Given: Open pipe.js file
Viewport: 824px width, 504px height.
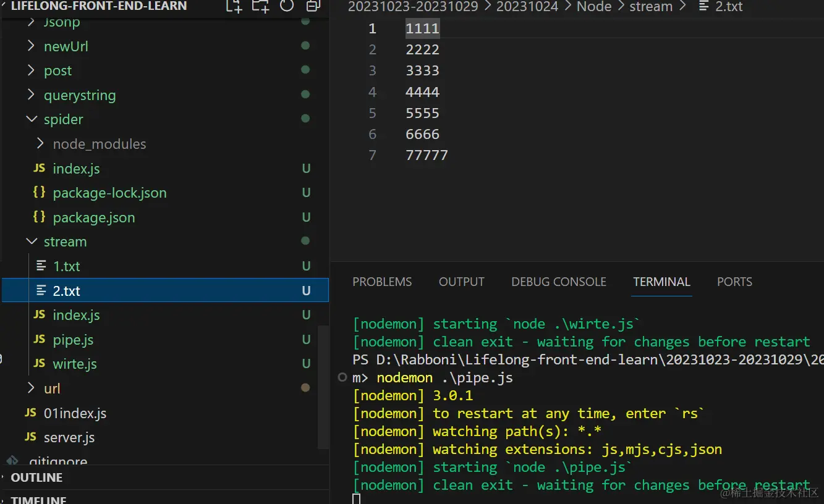Looking at the screenshot, I should [73, 340].
